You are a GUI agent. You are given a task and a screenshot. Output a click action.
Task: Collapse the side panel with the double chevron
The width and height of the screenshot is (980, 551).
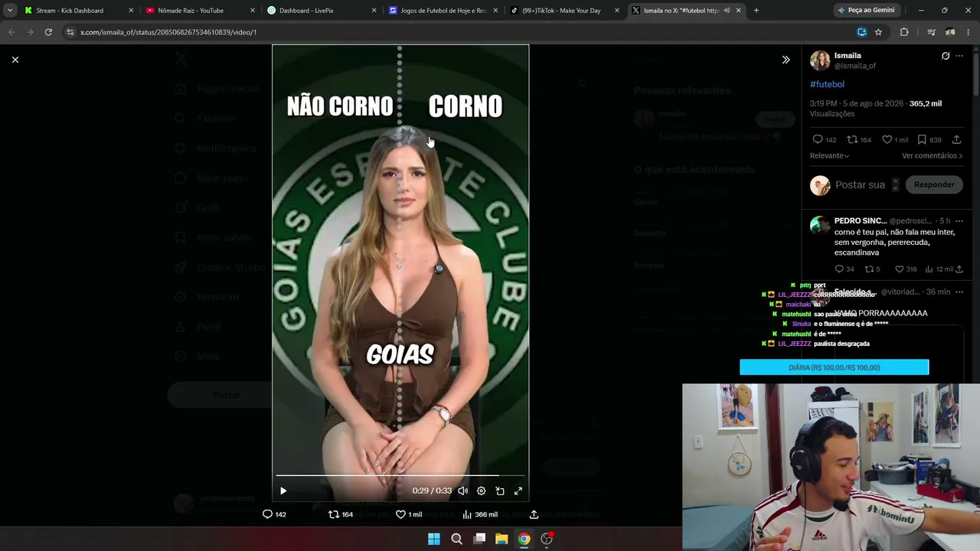point(786,60)
